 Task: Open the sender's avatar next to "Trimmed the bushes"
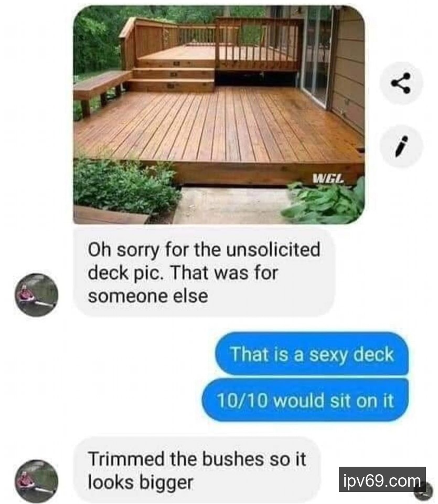point(37,481)
